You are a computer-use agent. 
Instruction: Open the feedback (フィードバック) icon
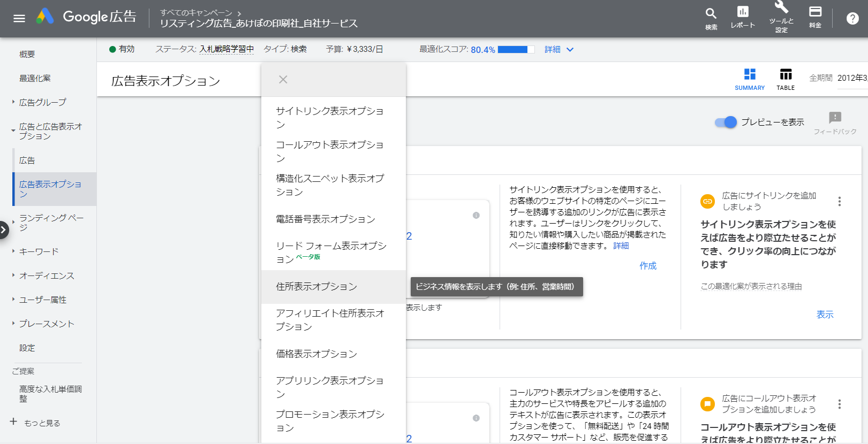pos(835,118)
